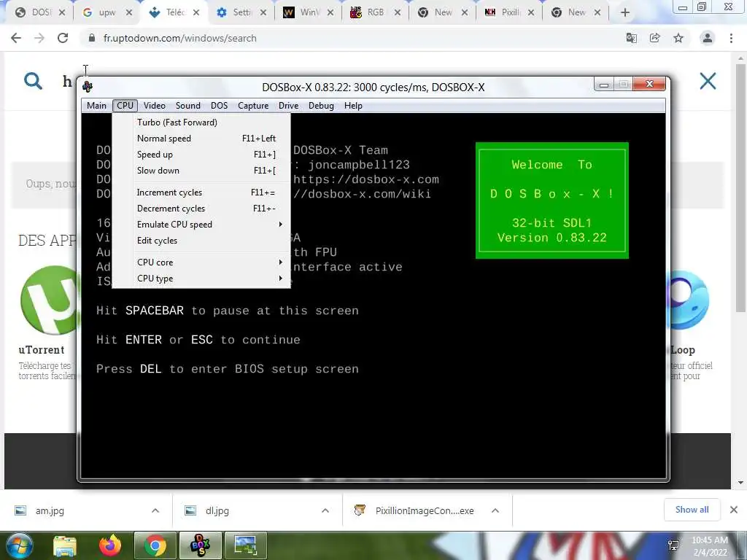Image resolution: width=747 pixels, height=560 pixels.
Task: Select Increment cycles
Action: pos(201,192)
